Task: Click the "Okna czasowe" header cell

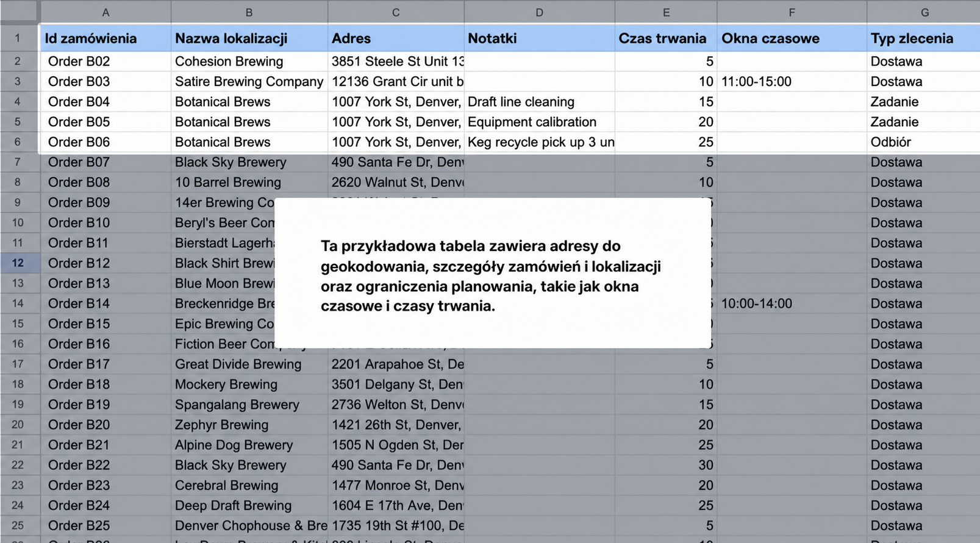Action: 792,38
